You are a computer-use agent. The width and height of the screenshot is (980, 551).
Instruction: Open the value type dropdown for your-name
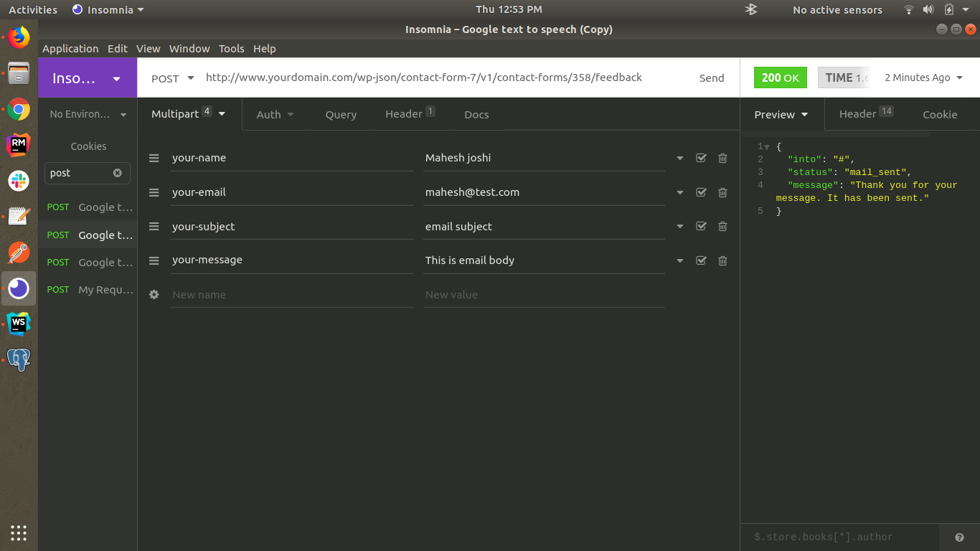[680, 159]
